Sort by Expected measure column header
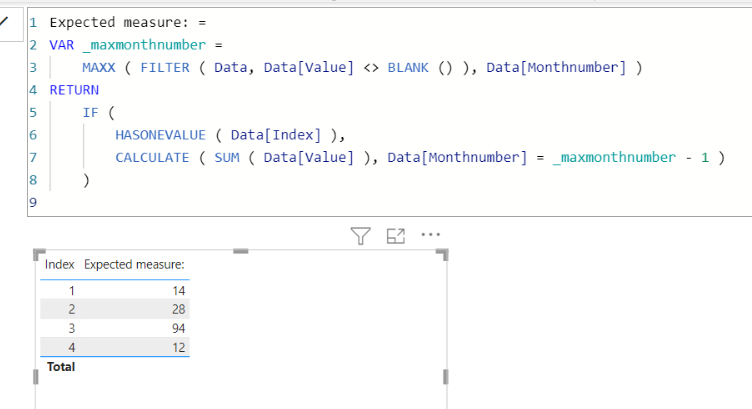Viewport: 752px width, 409px height. coord(134,265)
